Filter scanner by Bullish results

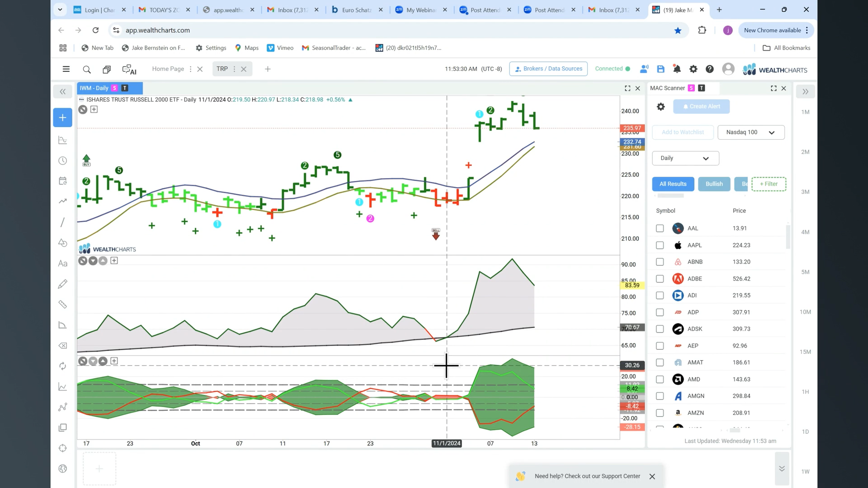[x=714, y=184]
